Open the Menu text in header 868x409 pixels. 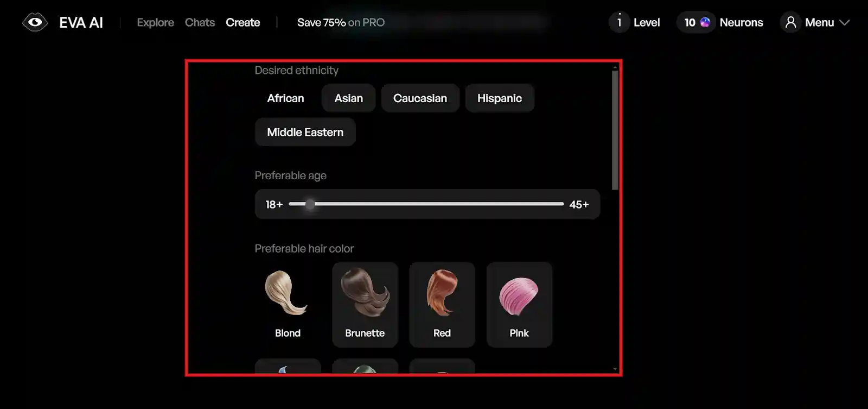pos(819,22)
